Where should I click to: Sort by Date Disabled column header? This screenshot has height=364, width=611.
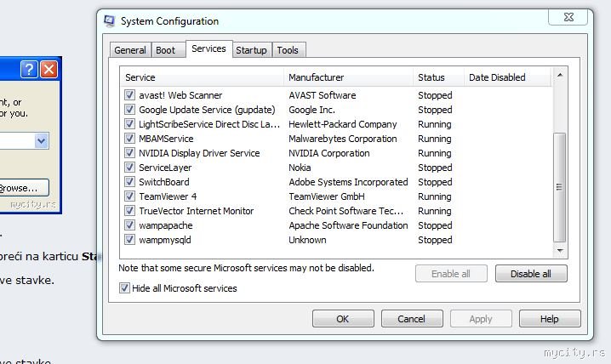pos(508,77)
